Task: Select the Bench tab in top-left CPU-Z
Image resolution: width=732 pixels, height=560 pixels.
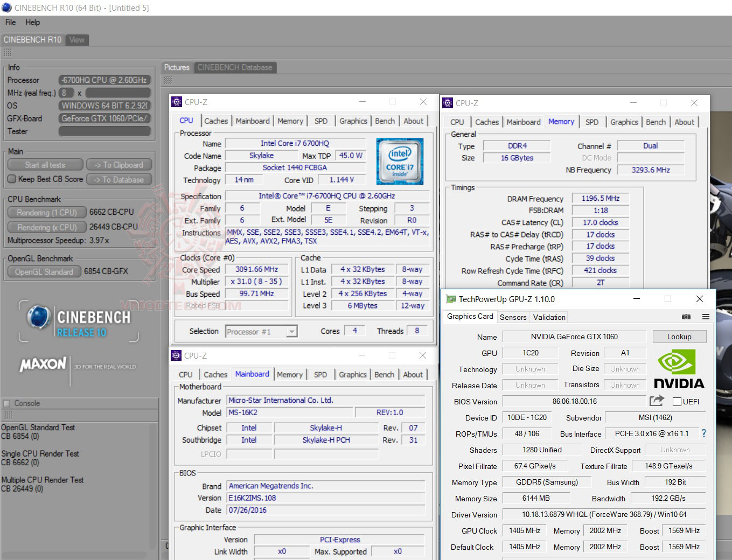Action: click(385, 121)
